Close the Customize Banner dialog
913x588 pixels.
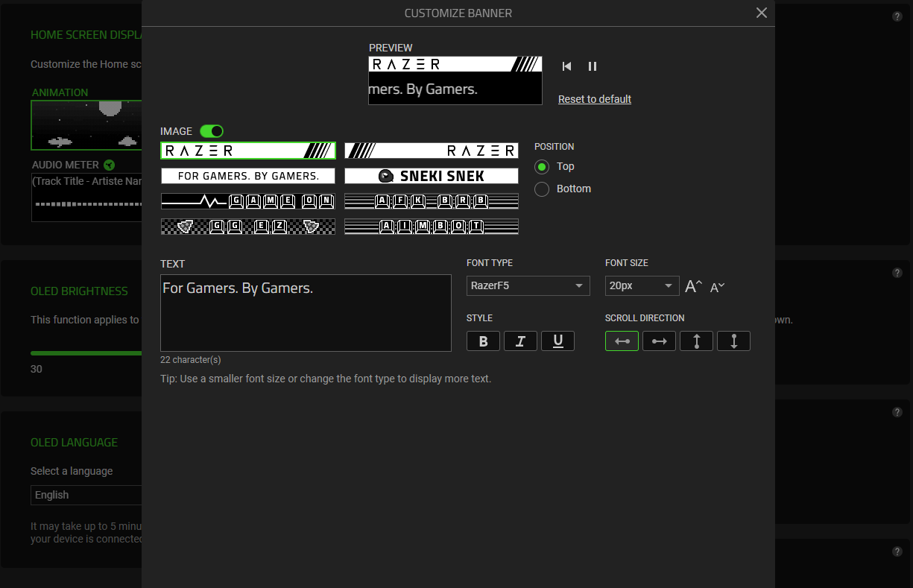pyautogui.click(x=761, y=13)
